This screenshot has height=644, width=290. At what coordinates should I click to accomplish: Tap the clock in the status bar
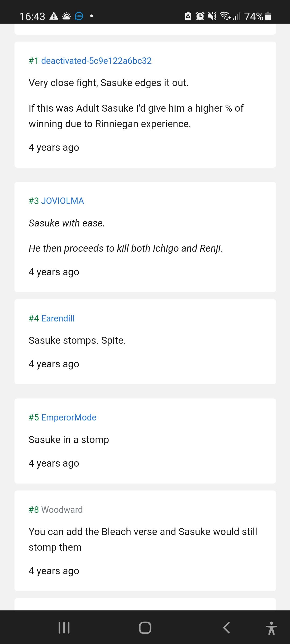pos(32,16)
